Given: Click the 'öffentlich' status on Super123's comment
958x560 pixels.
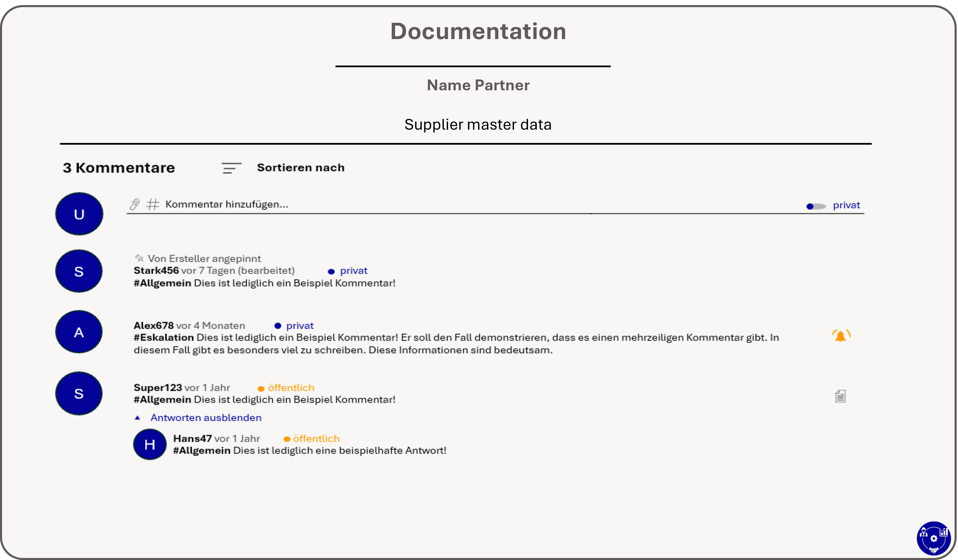Looking at the screenshot, I should (x=291, y=387).
